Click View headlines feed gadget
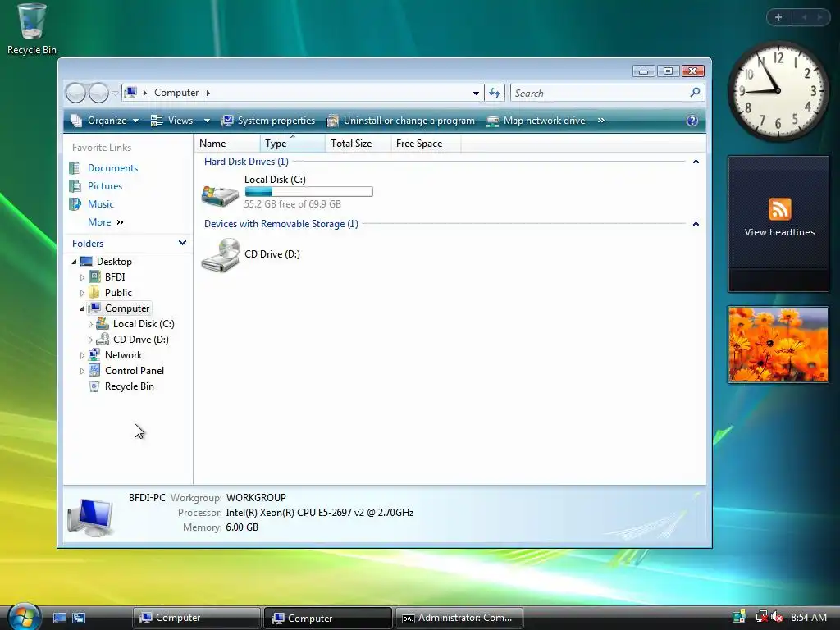 tap(779, 223)
